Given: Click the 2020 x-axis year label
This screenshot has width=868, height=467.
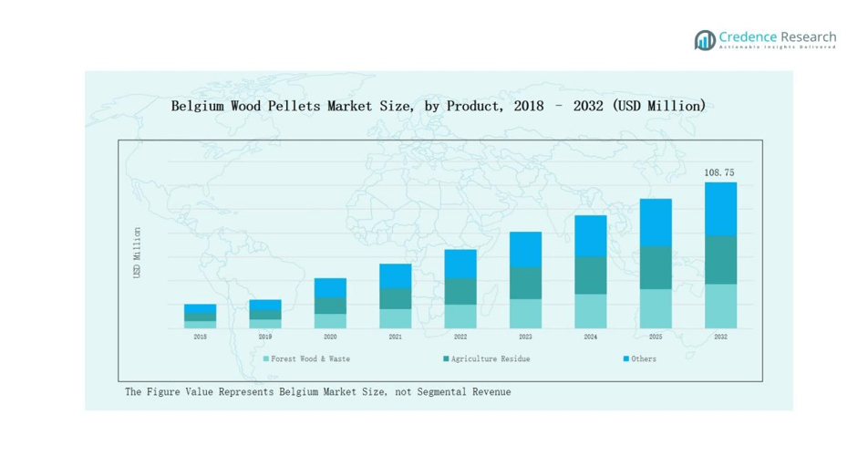Looking at the screenshot, I should pyautogui.click(x=330, y=337).
